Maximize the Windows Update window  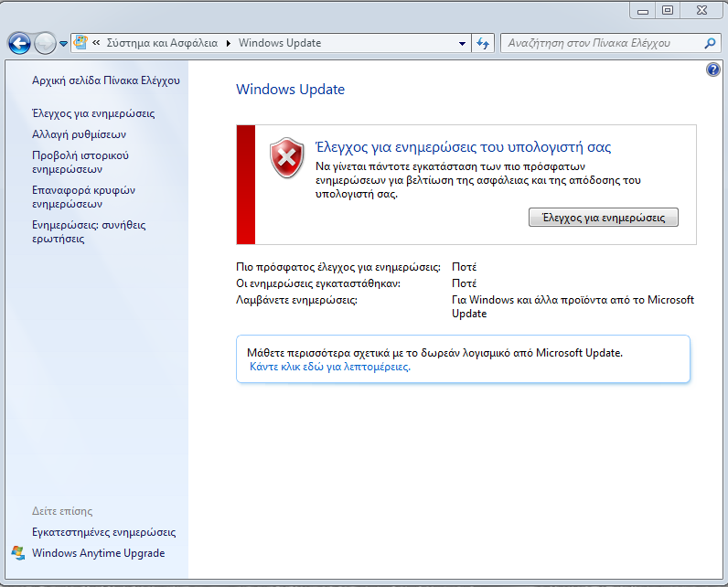[x=668, y=10]
